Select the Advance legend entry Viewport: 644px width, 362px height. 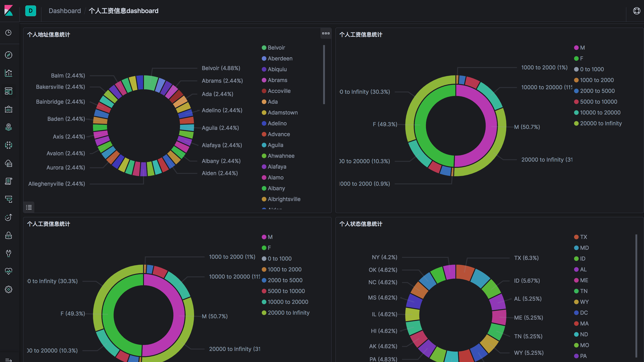tap(276, 134)
